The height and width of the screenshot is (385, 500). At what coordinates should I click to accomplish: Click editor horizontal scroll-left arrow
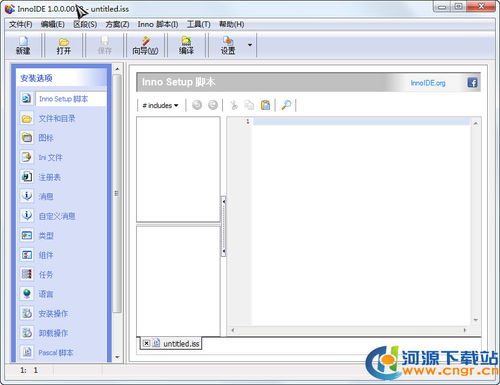coord(232,330)
